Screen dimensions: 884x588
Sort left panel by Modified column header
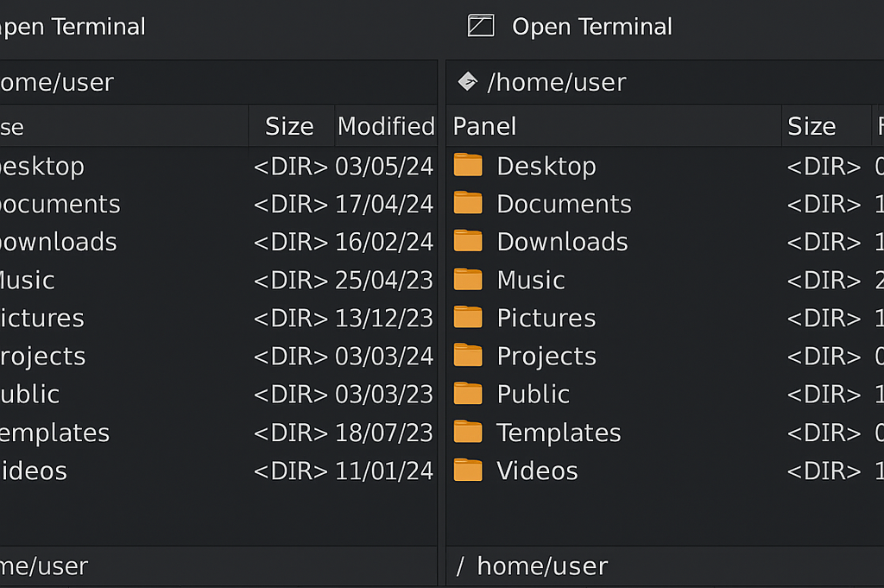(385, 126)
